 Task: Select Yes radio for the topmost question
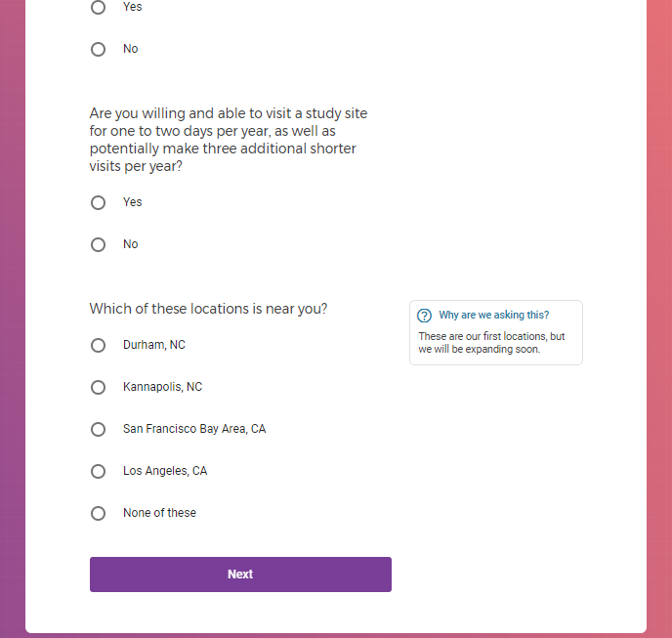pyautogui.click(x=98, y=8)
